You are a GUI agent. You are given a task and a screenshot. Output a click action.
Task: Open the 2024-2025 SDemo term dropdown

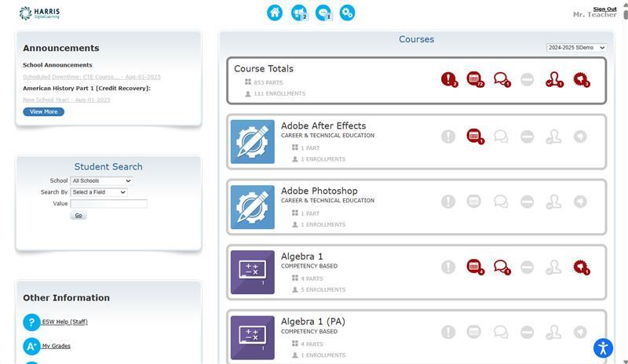576,48
